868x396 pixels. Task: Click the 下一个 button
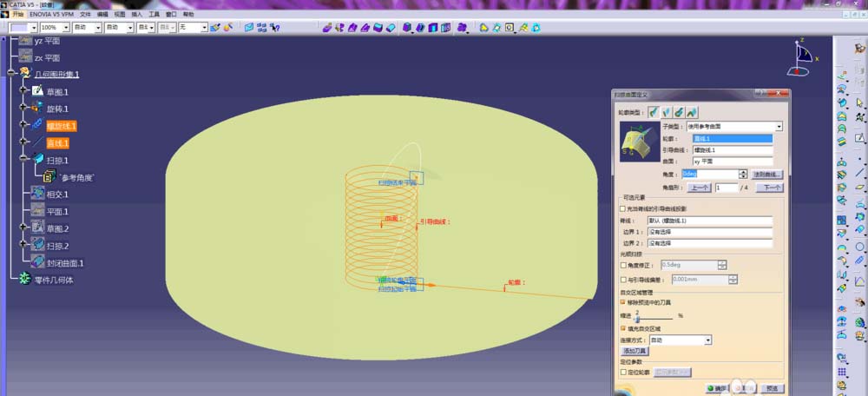pos(769,188)
